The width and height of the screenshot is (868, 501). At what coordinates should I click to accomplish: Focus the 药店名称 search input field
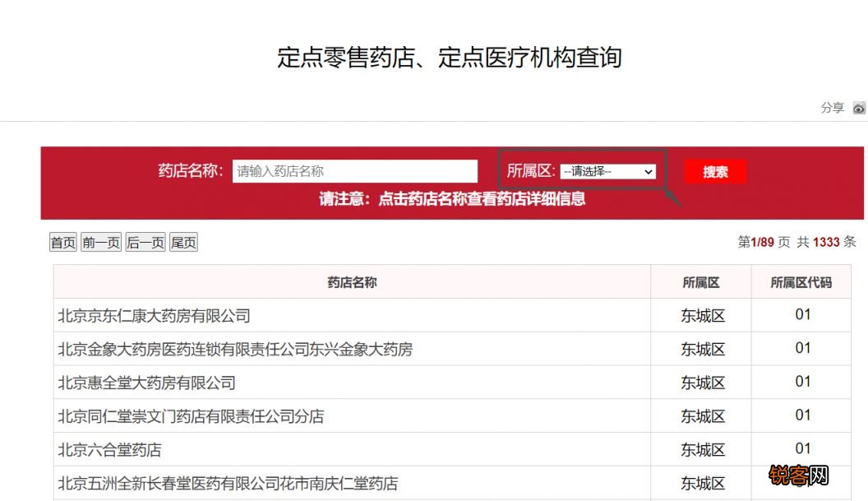pyautogui.click(x=355, y=171)
